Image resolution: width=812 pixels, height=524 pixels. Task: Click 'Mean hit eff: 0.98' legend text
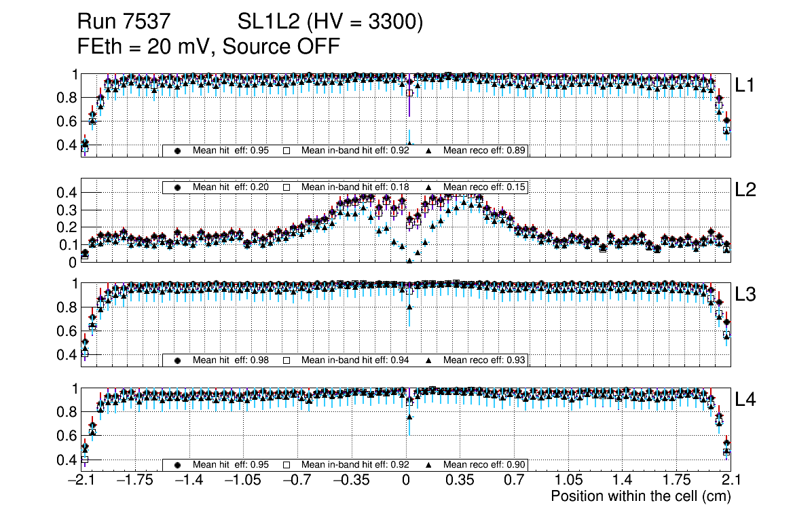pos(231,360)
